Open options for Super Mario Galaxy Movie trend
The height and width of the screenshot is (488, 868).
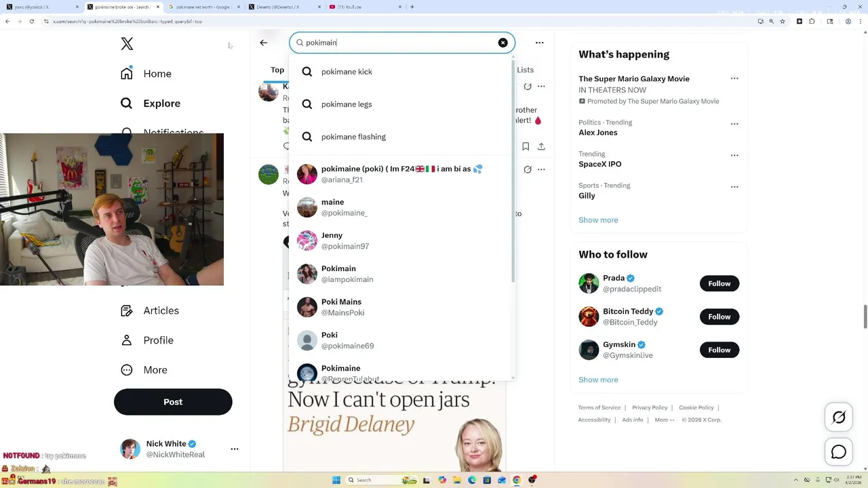(734, 79)
